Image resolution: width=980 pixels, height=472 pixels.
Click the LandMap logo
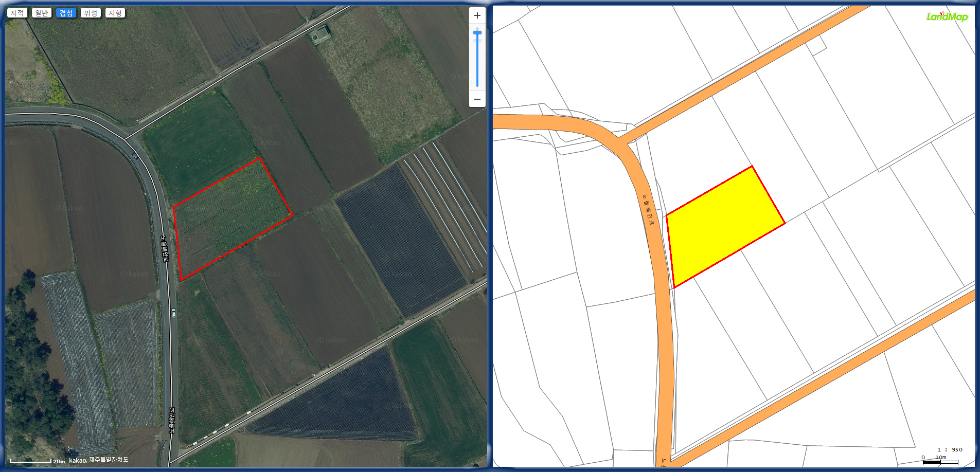point(947,16)
